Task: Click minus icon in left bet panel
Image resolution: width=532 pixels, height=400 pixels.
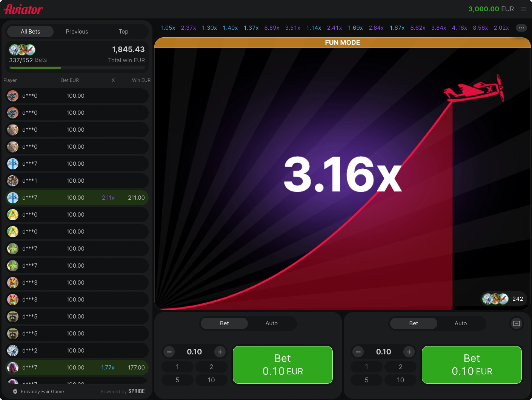Action: (x=169, y=352)
